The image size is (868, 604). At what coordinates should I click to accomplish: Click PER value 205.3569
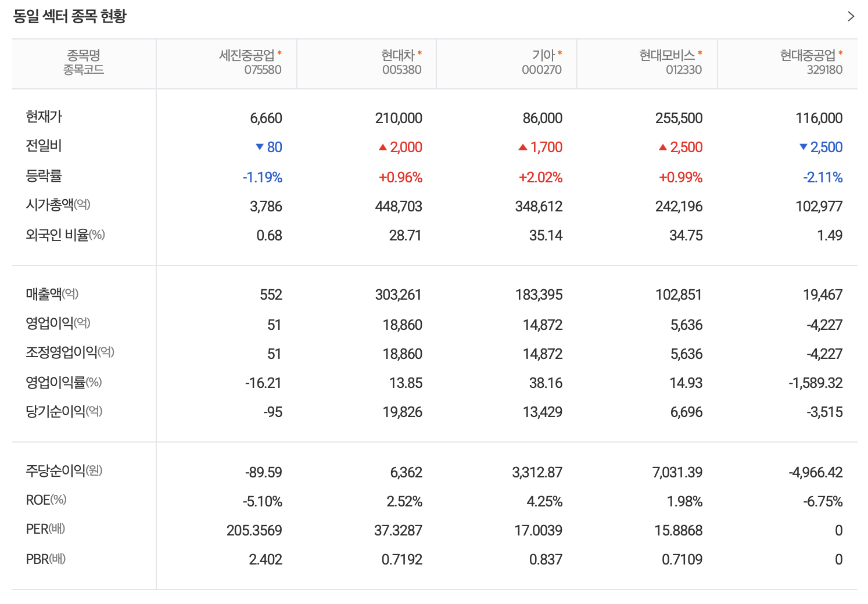254,530
